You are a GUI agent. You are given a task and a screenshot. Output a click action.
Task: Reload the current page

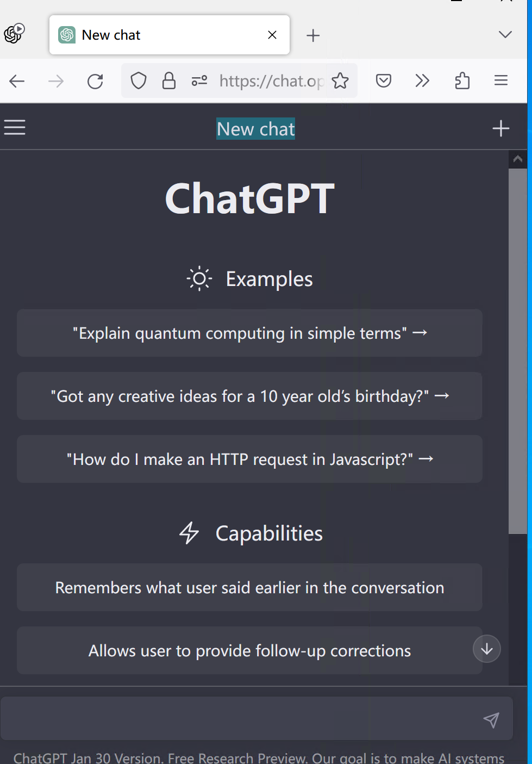pos(95,81)
